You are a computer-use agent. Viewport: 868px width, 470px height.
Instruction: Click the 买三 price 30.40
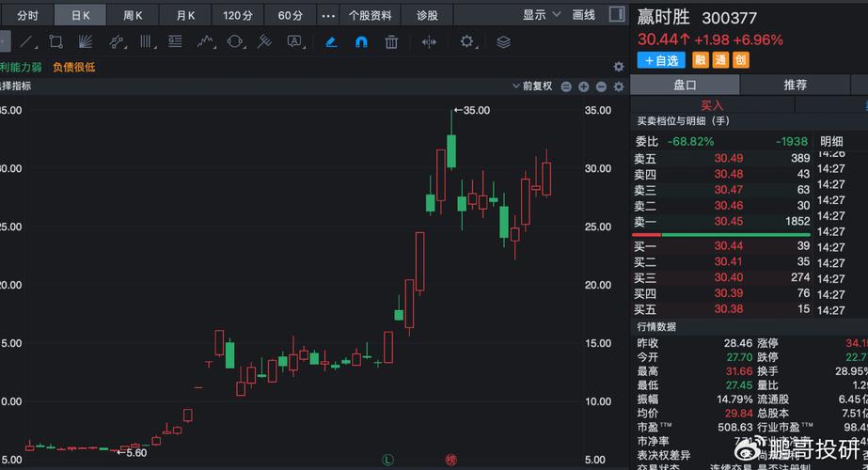coord(729,277)
